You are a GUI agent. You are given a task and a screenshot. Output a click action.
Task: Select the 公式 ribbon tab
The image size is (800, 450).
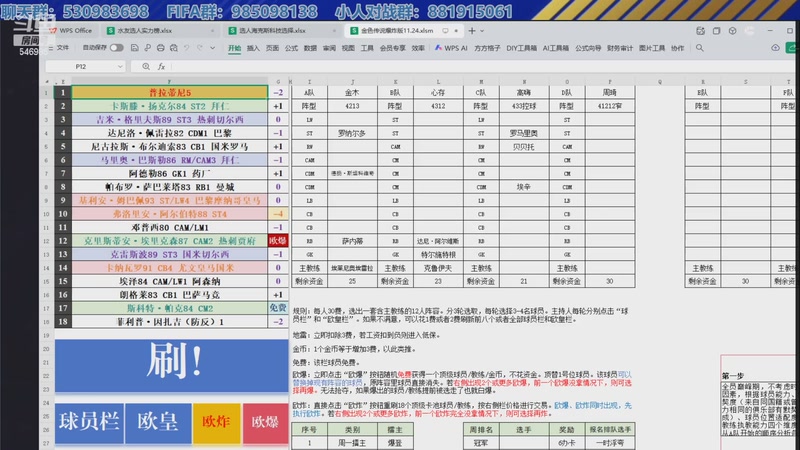click(x=291, y=48)
